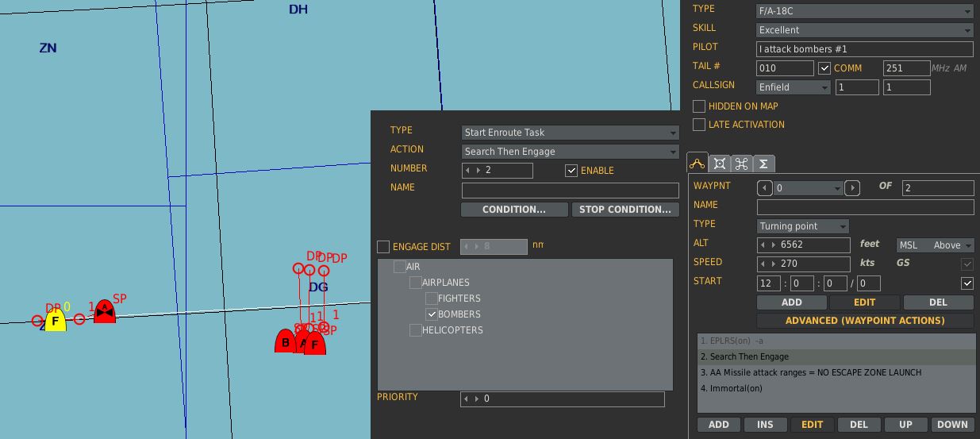Click actions list DEL button beside UP
The height and width of the screenshot is (439, 980).
click(x=859, y=425)
